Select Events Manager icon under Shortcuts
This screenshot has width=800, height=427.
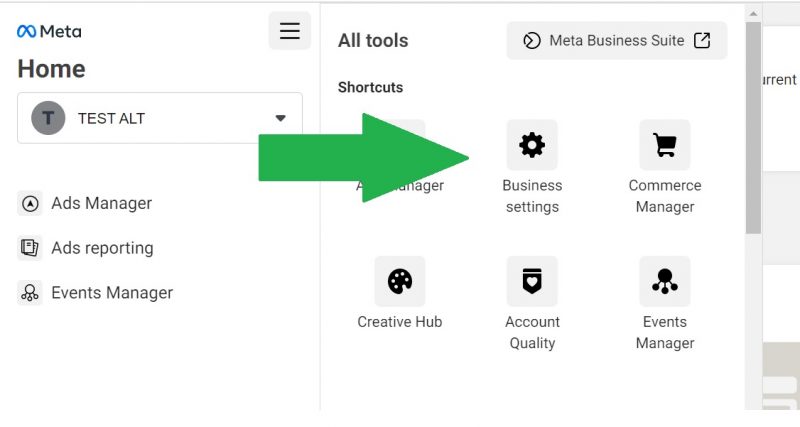tap(664, 281)
